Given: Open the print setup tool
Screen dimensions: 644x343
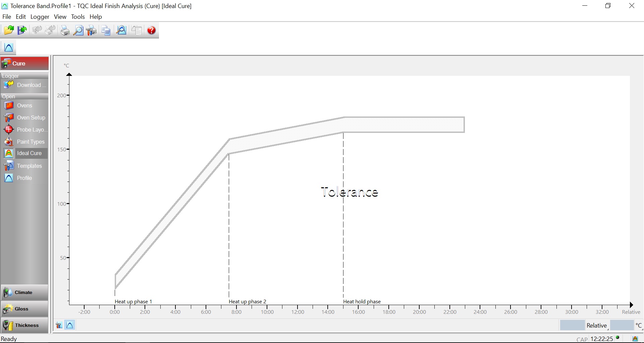Looking at the screenshot, I should click(x=91, y=30).
